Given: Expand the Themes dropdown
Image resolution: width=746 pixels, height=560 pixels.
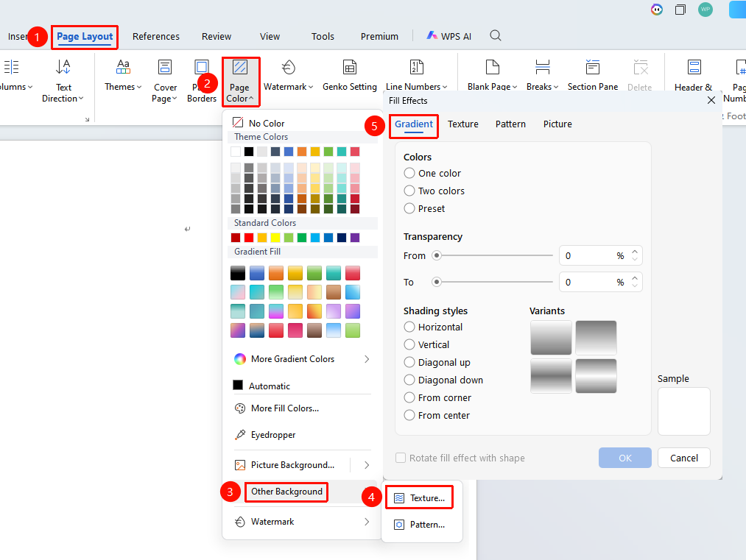Looking at the screenshot, I should (x=123, y=75).
